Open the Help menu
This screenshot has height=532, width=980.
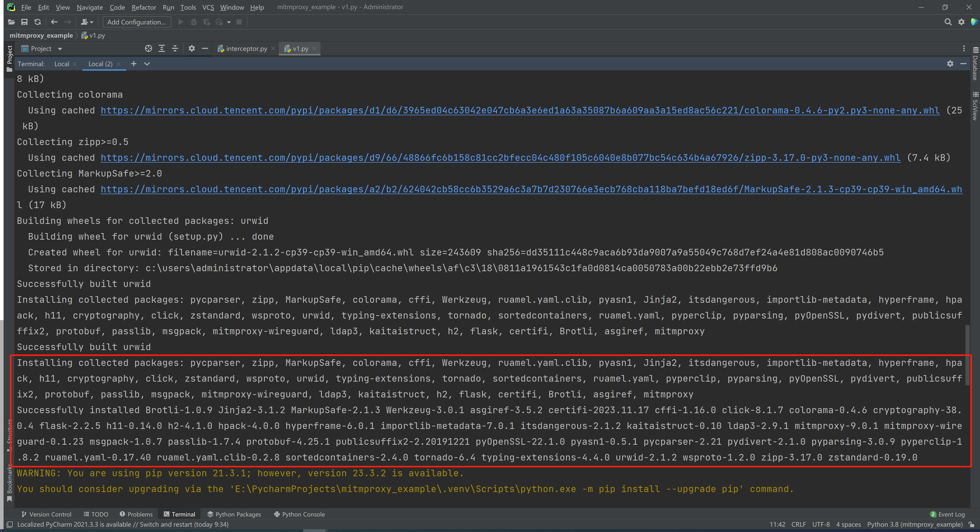pos(257,7)
